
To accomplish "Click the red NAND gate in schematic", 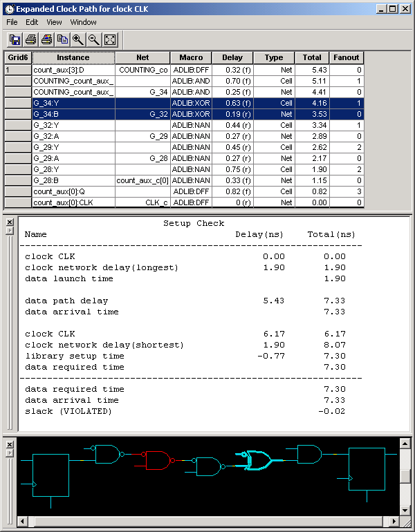I will pos(157,460).
